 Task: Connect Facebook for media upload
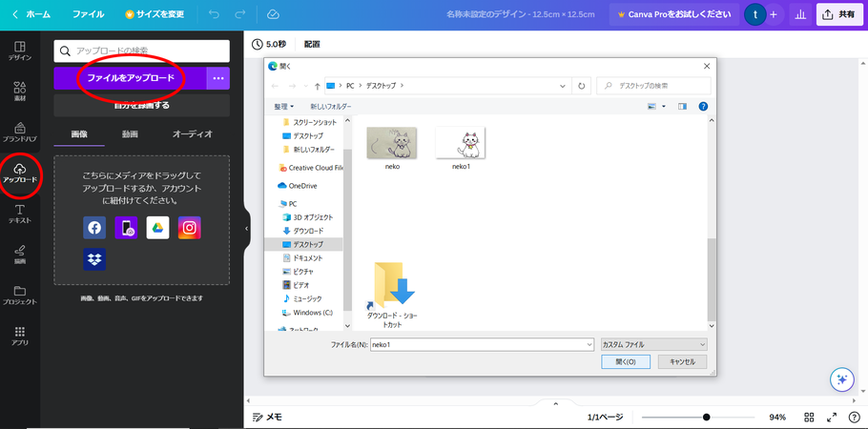94,228
